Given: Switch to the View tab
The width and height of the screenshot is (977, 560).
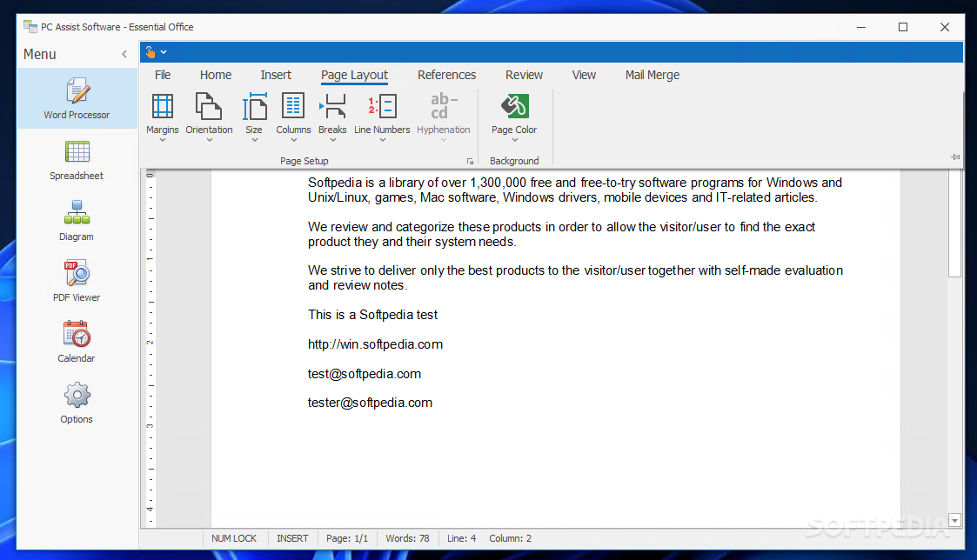Looking at the screenshot, I should 584,75.
